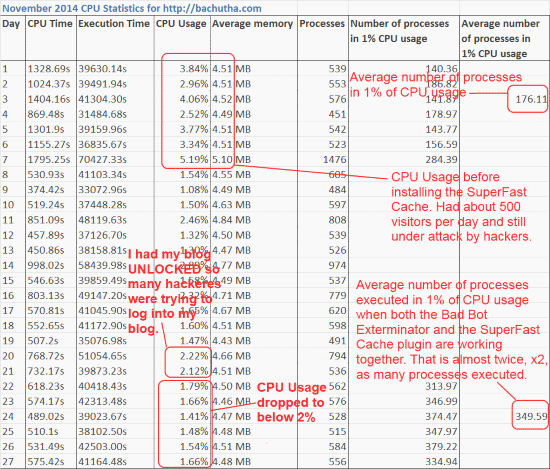Viewport: 550px width, 469px height.
Task: Click CPU Usage cell 1.60%
Action: [194, 326]
